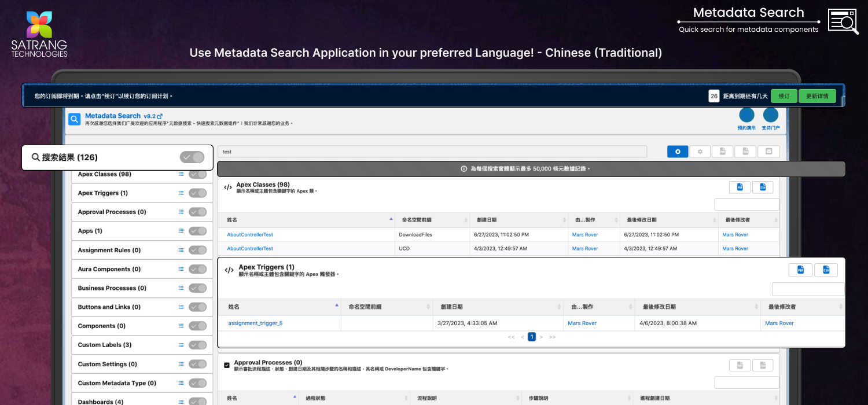Image resolution: width=868 pixels, height=405 pixels.
Task: Open the assignment_trigger_5 link
Action: [255, 323]
